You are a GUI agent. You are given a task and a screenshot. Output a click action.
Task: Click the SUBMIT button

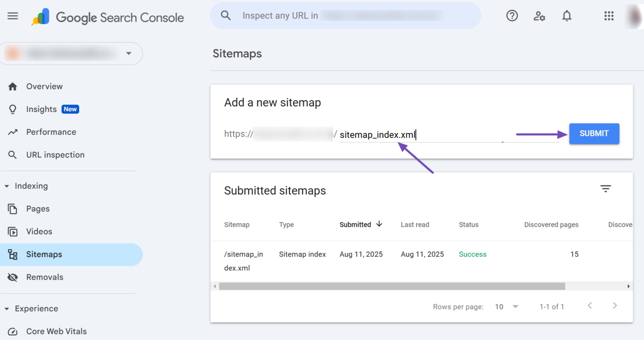[594, 133]
